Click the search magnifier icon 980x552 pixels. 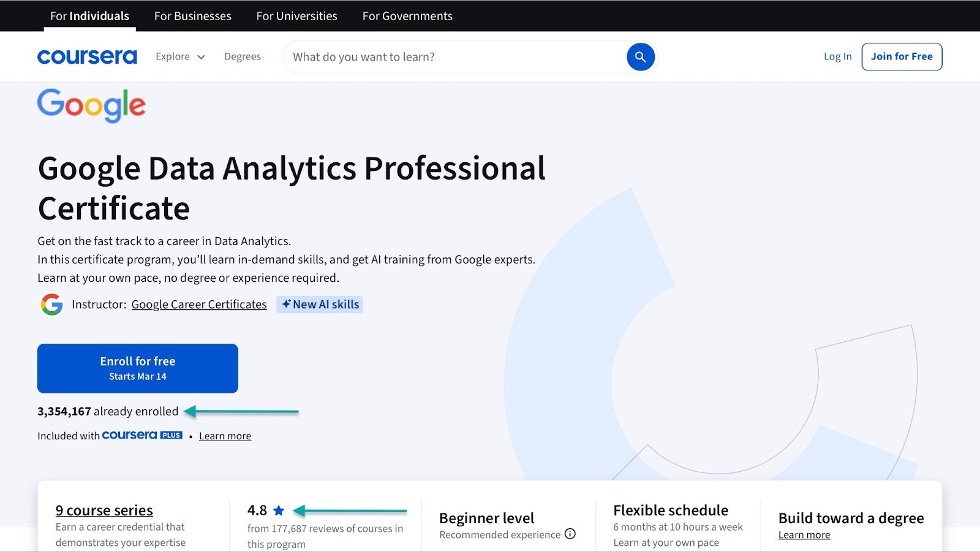point(639,56)
